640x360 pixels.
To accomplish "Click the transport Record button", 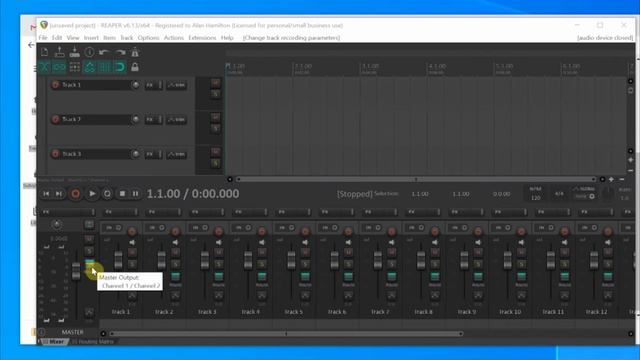I will coord(76,194).
